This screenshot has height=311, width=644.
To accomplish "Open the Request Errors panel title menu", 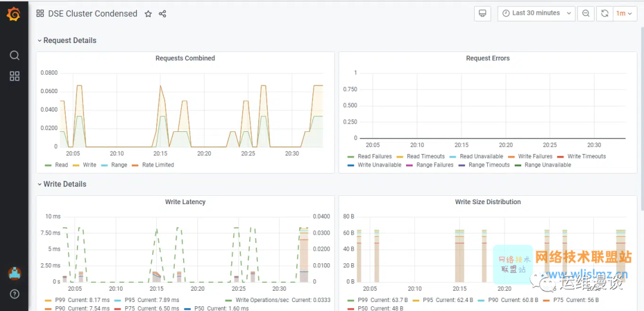I will pos(488,58).
